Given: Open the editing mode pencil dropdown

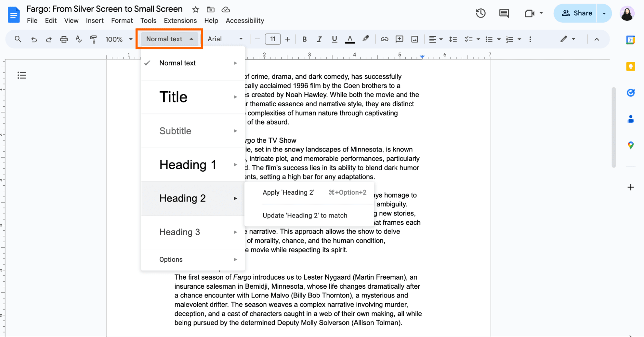Looking at the screenshot, I should pos(567,39).
